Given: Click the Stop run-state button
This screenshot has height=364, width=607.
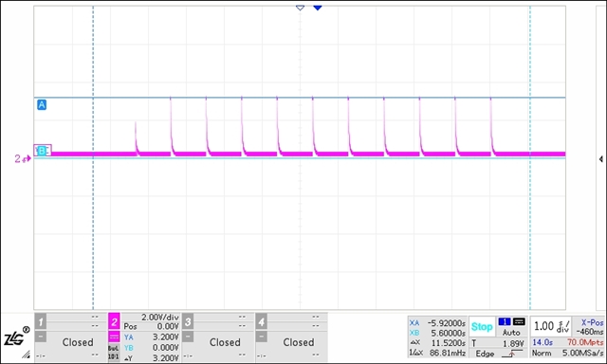Looking at the screenshot, I should tap(482, 327).
